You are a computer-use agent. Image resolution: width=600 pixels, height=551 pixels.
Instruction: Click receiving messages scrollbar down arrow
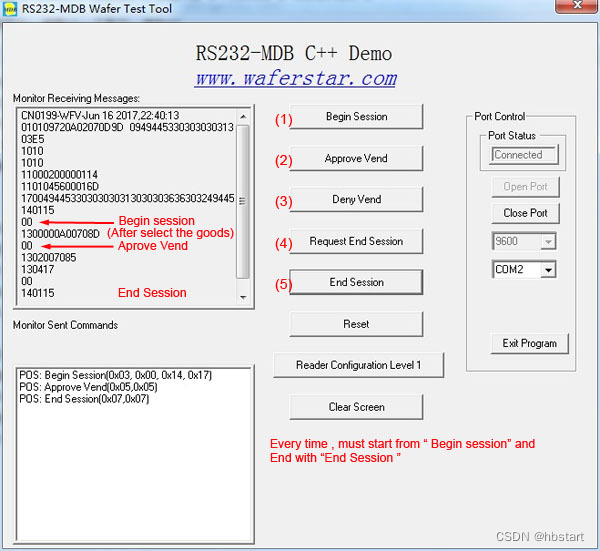[243, 297]
